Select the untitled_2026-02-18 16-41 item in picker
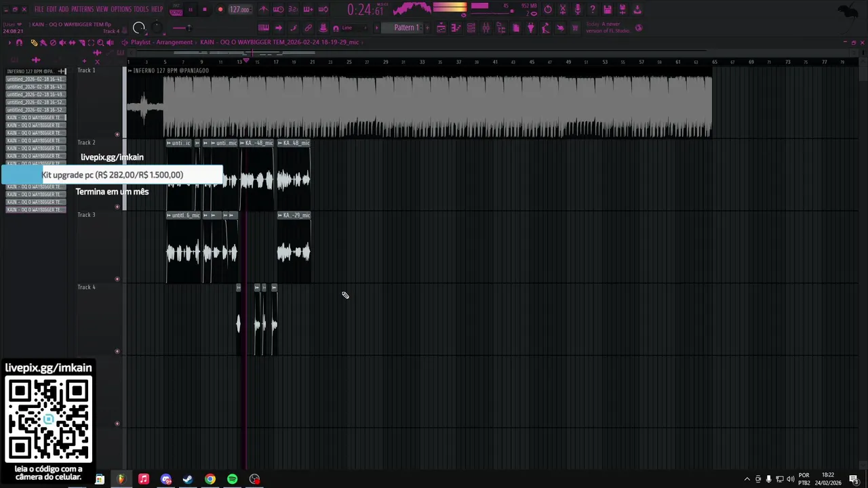The height and width of the screenshot is (488, 868). click(x=35, y=79)
